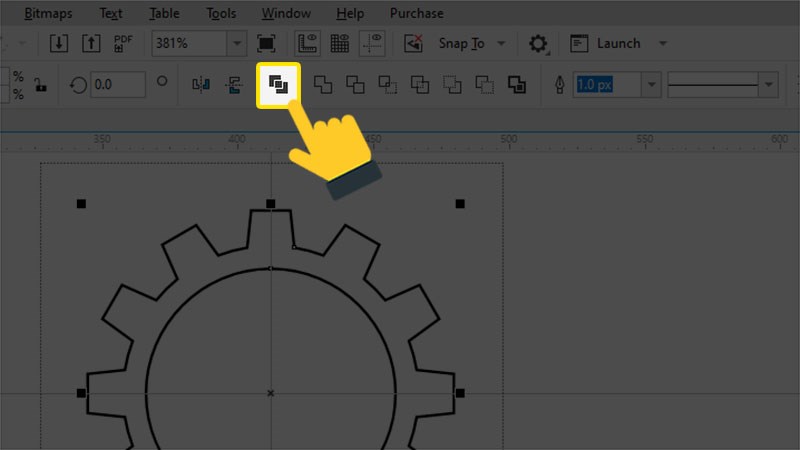The height and width of the screenshot is (450, 800).
Task: Click the Publish to PDF icon
Action: (123, 44)
